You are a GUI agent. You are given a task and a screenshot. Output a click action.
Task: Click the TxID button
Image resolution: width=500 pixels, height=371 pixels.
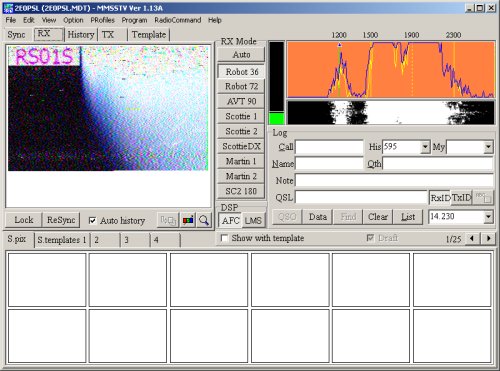pyautogui.click(x=462, y=198)
